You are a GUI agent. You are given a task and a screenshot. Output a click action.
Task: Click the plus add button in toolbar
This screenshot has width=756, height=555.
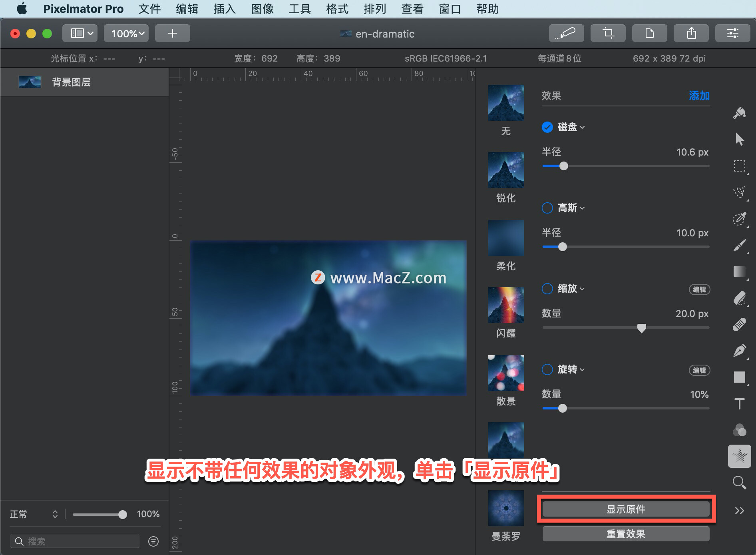pos(172,33)
